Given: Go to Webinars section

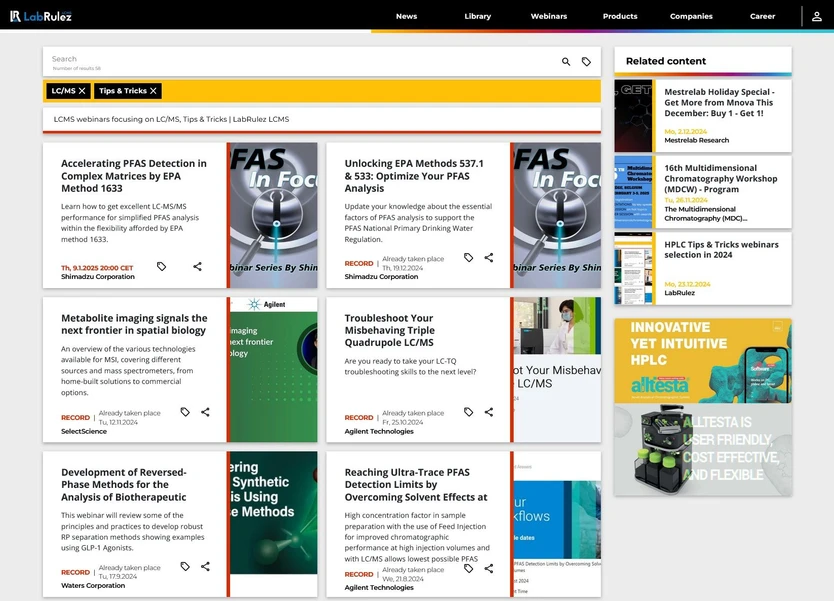Looking at the screenshot, I should pos(549,16).
